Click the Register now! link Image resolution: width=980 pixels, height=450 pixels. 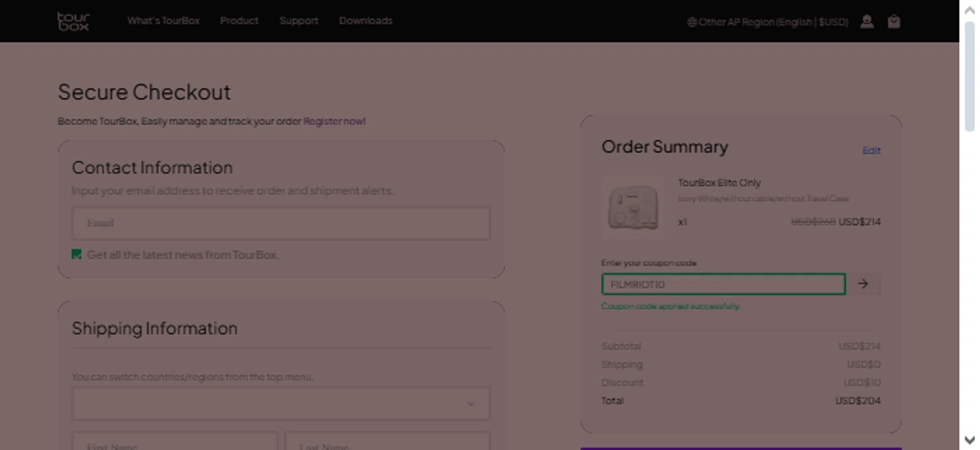click(x=335, y=121)
